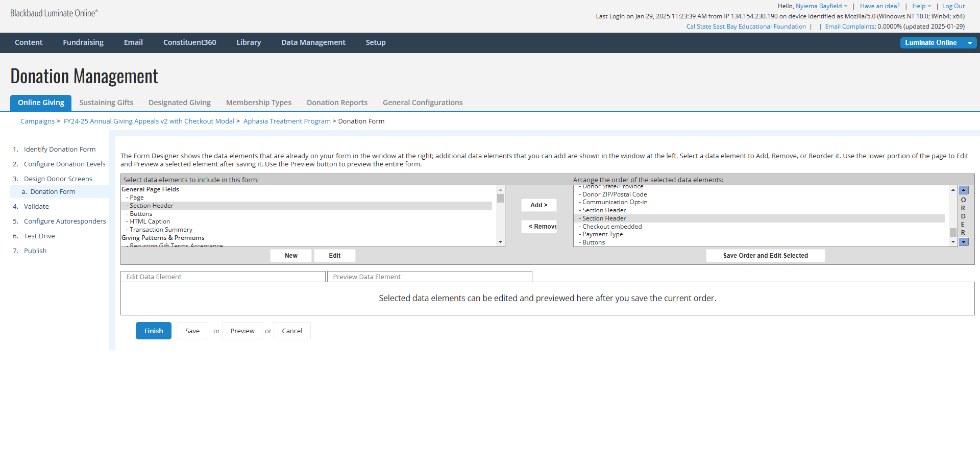Switch to the Sustaining Gifts tab

pyautogui.click(x=106, y=103)
